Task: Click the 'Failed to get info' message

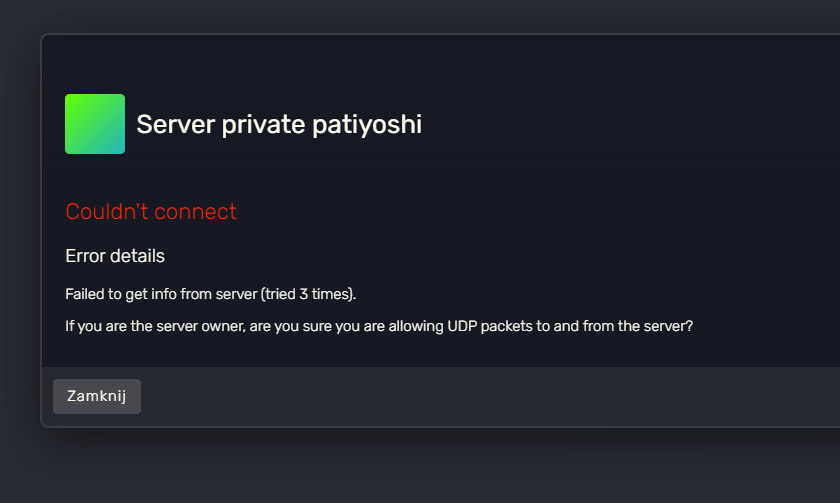Action: 210,295
